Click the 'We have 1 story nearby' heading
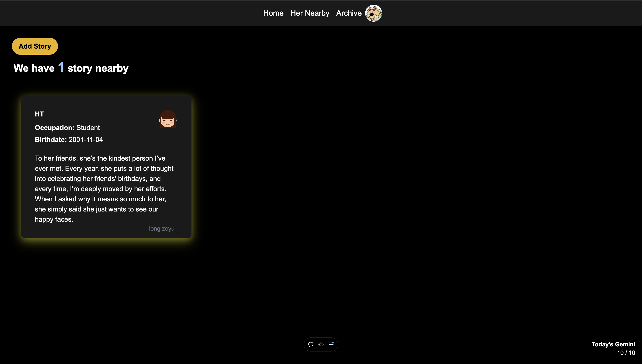642x364 pixels. (71, 68)
